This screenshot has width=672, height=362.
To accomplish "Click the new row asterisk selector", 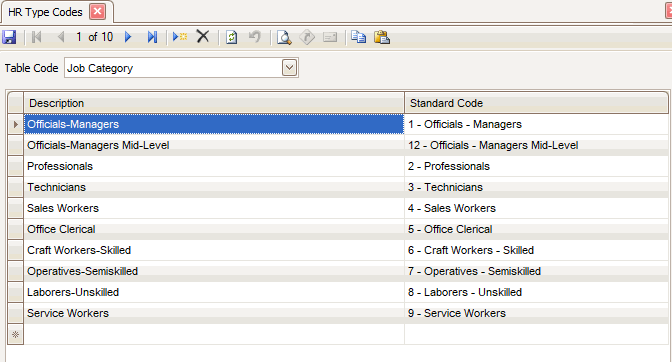I will (15, 335).
